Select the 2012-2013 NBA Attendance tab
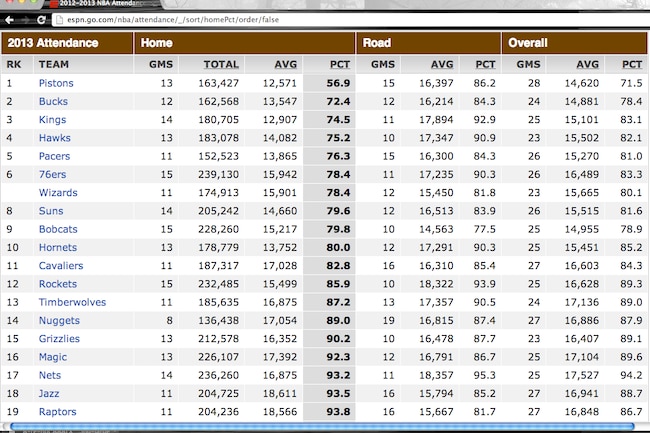Viewport: 650px width, 433px height. click(x=104, y=4)
